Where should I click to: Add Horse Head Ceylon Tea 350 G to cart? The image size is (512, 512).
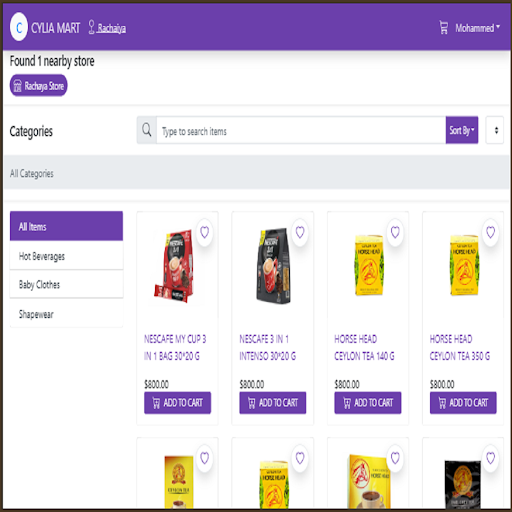click(463, 403)
